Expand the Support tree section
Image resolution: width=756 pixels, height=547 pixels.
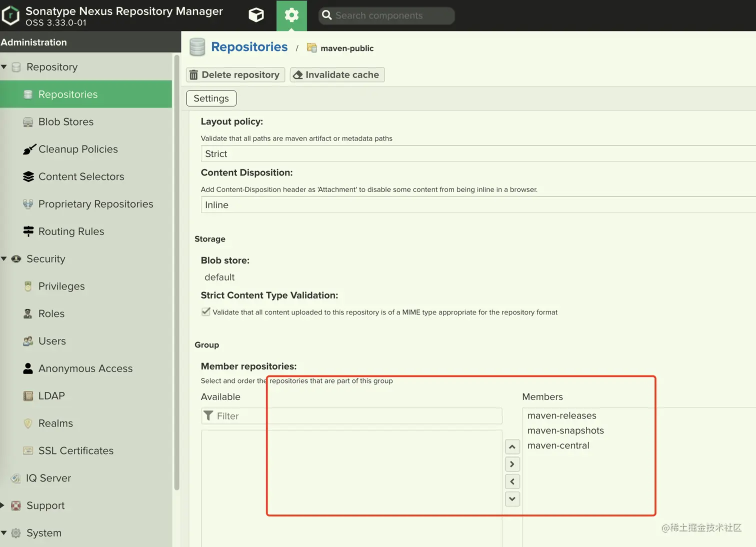[2, 505]
